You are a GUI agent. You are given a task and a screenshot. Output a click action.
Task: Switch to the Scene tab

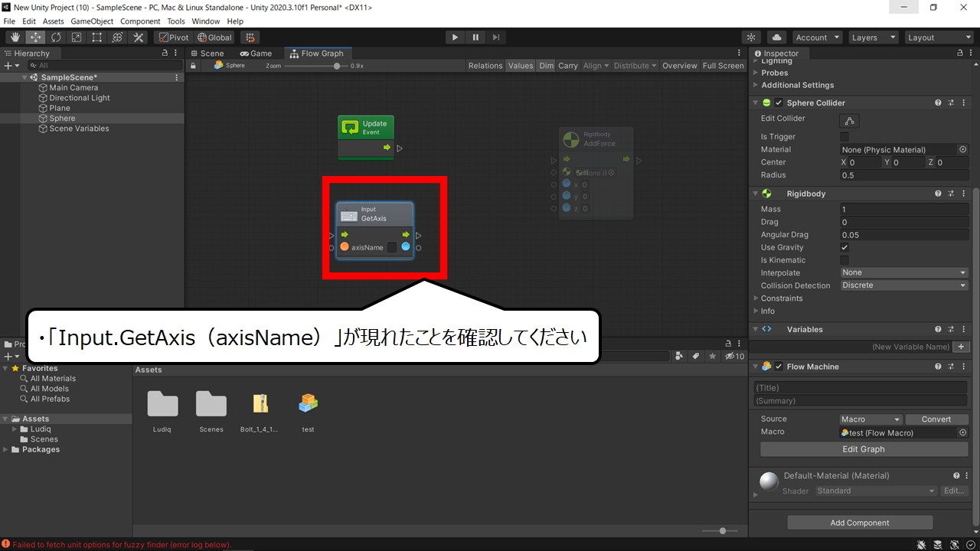point(207,54)
